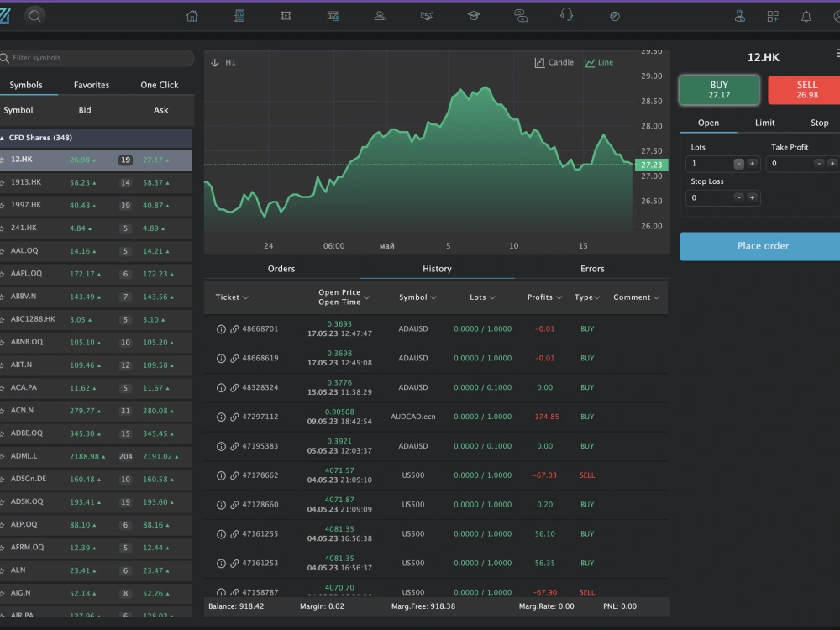Open the Lots column dropdown in History

[492, 297]
